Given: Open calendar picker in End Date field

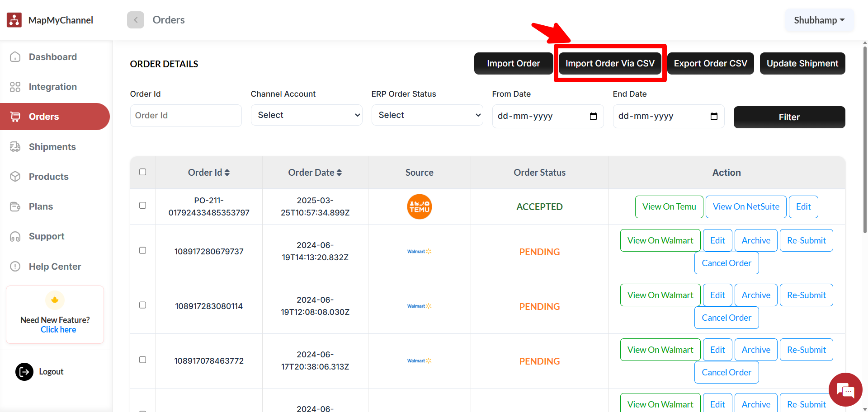Looking at the screenshot, I should point(714,117).
